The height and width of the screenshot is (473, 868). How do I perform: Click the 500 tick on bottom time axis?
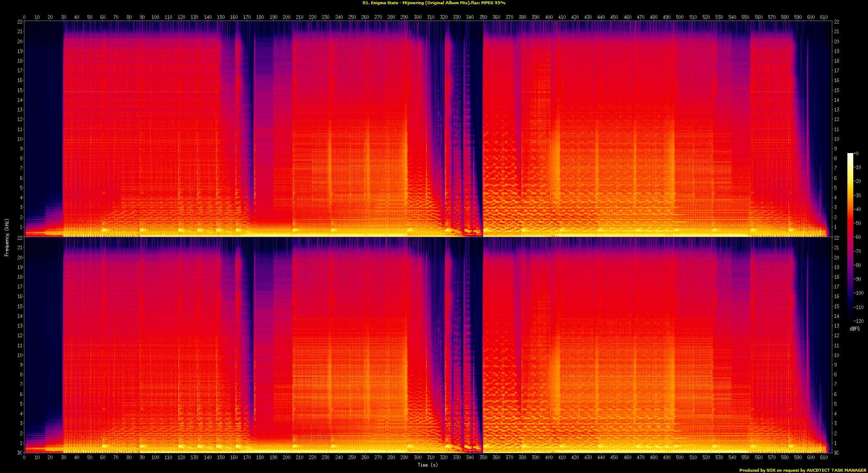(x=680, y=457)
